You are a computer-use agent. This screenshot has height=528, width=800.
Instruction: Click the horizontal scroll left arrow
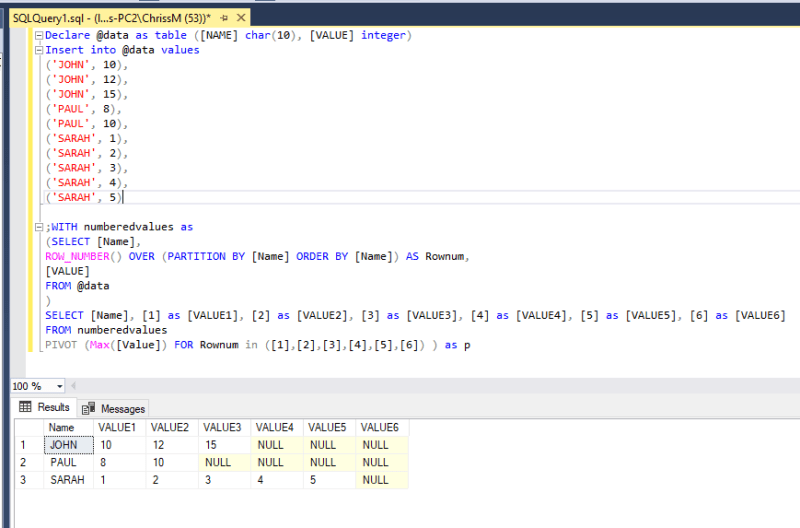73,386
